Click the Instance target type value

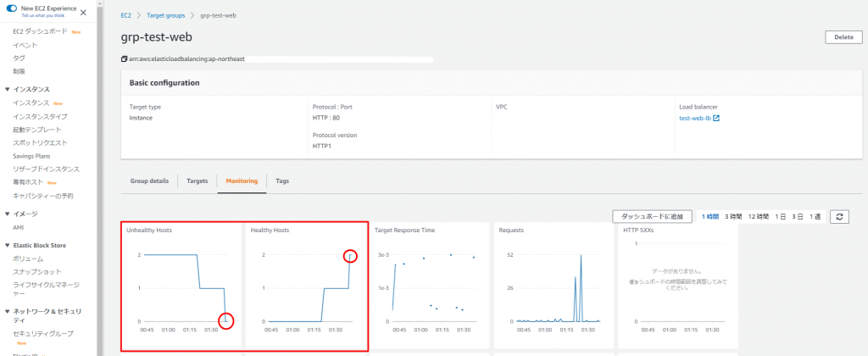pos(141,118)
